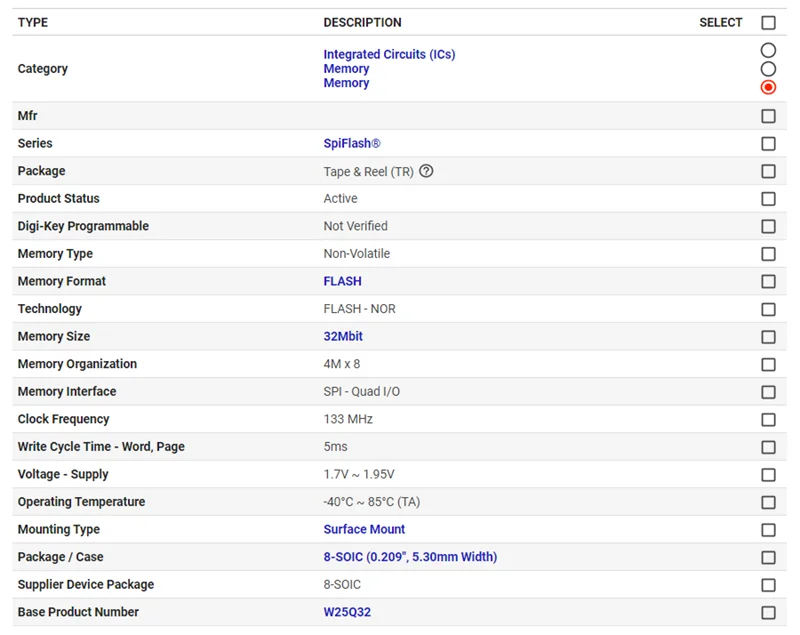Check the Voltage - Supply select checkbox

[x=768, y=474]
